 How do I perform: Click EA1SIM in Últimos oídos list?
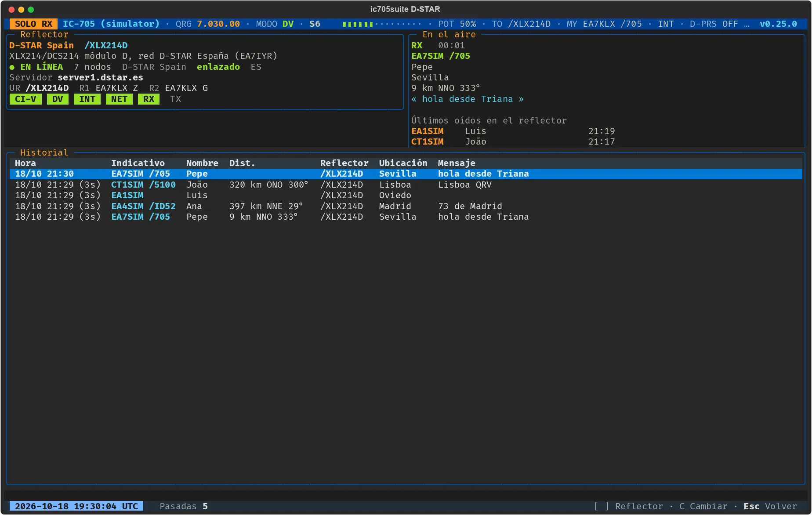click(x=427, y=131)
